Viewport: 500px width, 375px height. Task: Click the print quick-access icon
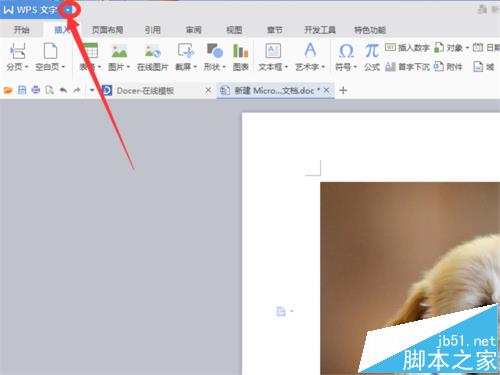(x=36, y=90)
